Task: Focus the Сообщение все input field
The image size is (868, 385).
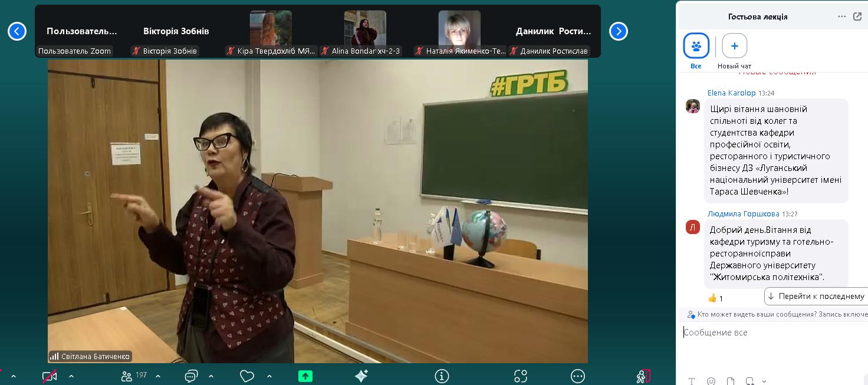Action: [x=772, y=333]
